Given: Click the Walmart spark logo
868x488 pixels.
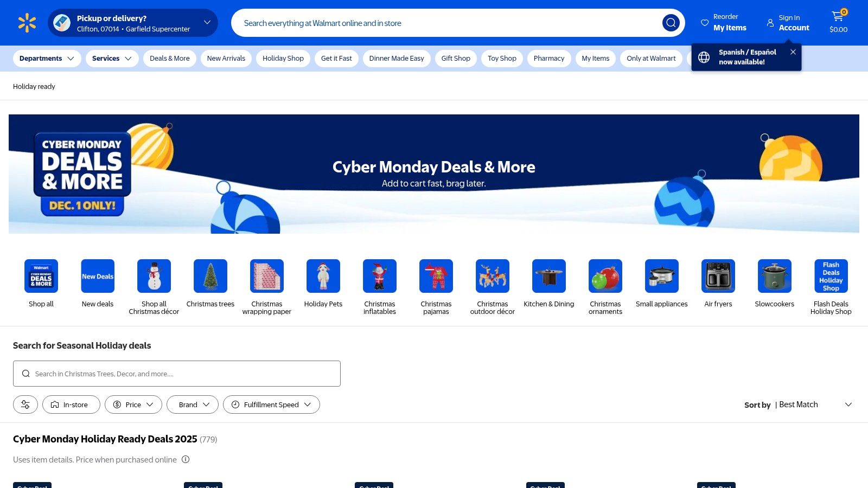Looking at the screenshot, I should [x=27, y=23].
